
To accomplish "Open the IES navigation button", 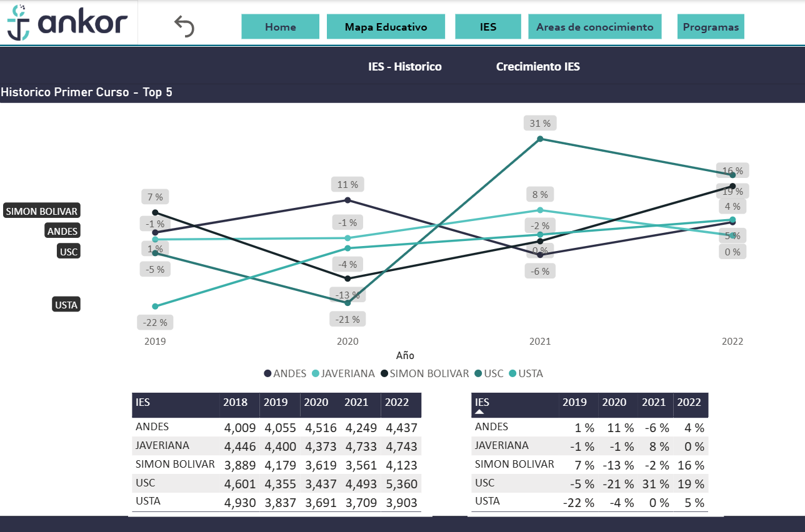I will point(488,27).
